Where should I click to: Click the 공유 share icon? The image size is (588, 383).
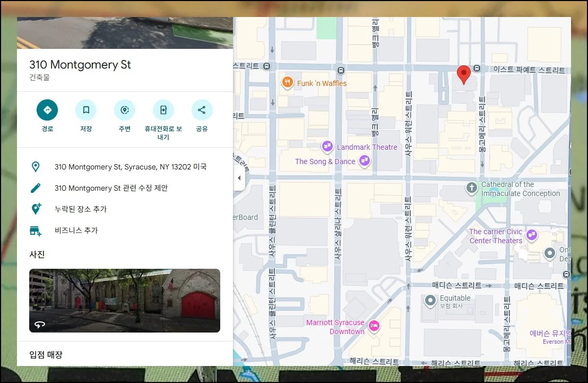(202, 110)
